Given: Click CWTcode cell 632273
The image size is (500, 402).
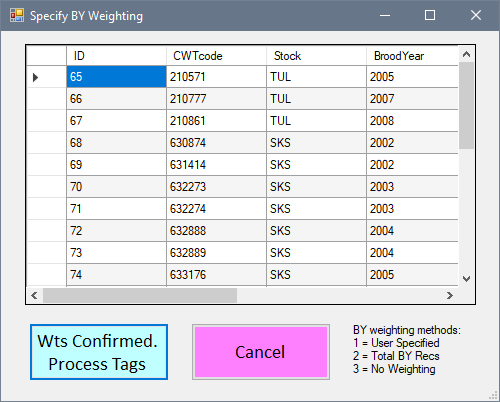Looking at the screenshot, I should click(216, 187).
